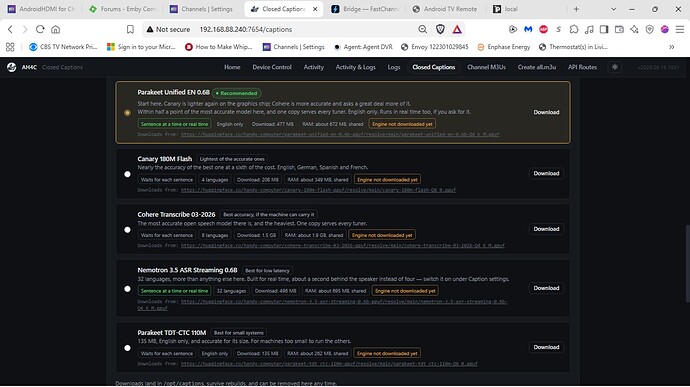Switch to the Forums - Emby browser tab
Image resolution: width=690 pixels, height=387 pixels.
[x=123, y=9]
